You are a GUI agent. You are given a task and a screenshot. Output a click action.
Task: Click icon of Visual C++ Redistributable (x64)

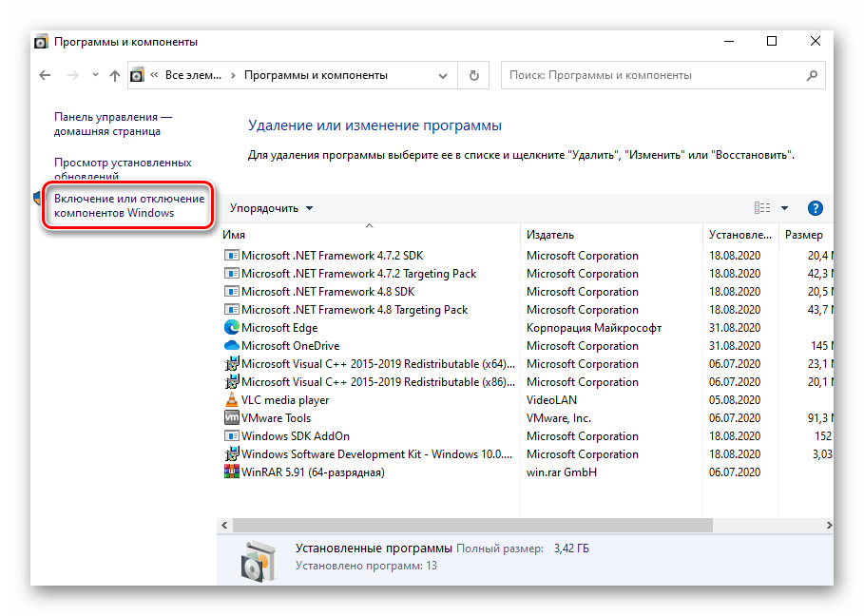(231, 364)
